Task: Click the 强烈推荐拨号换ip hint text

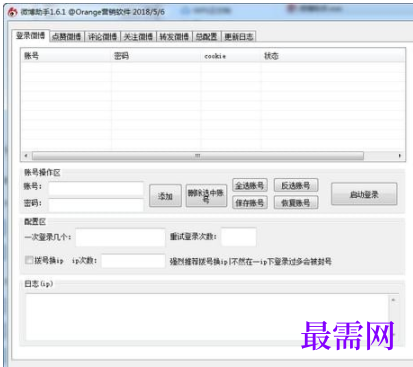Action: click(251, 261)
